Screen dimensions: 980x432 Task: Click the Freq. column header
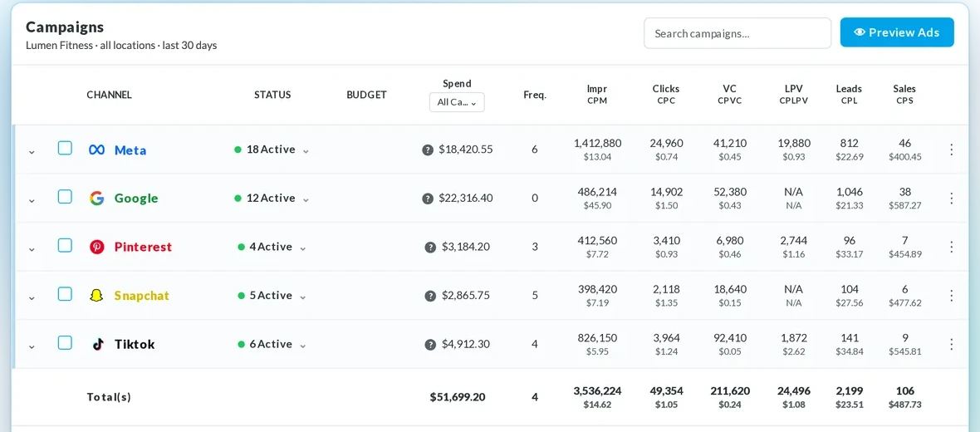click(x=535, y=95)
